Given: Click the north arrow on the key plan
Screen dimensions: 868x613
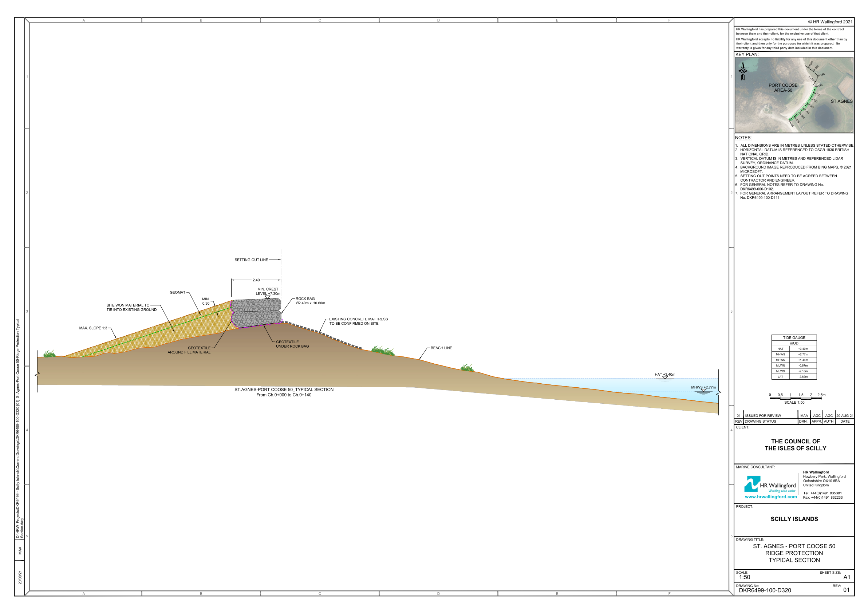Looking at the screenshot, I should point(743,71).
